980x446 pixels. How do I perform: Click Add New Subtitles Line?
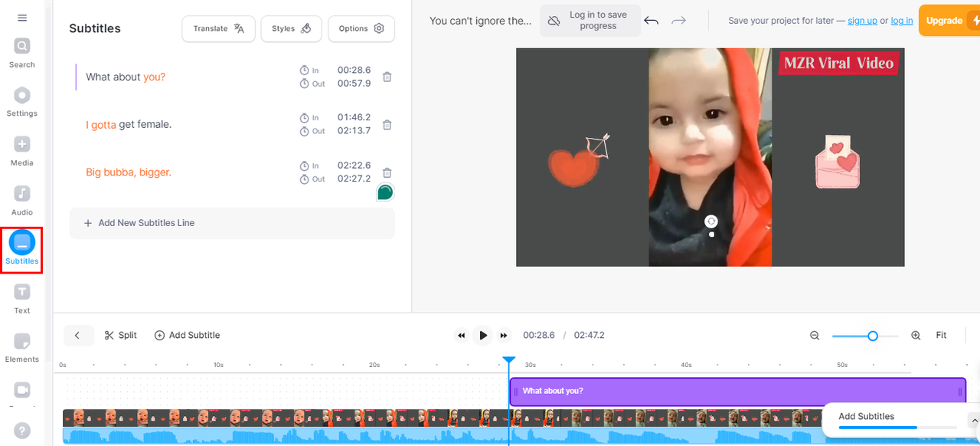pyautogui.click(x=232, y=223)
